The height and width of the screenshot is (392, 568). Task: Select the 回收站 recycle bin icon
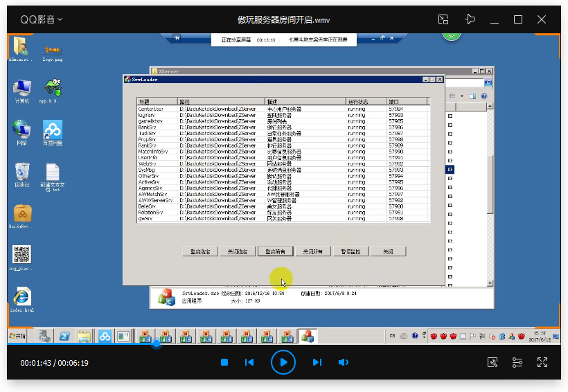click(x=21, y=175)
